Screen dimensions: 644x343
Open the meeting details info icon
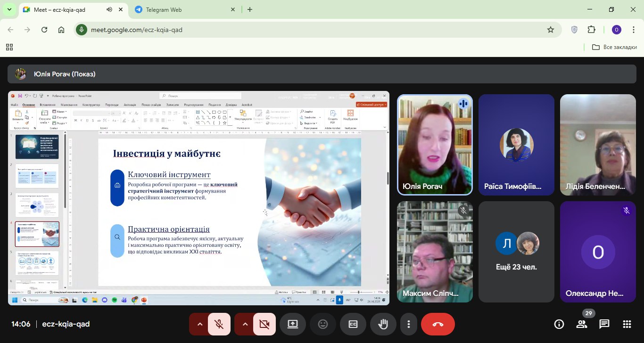tap(559, 324)
